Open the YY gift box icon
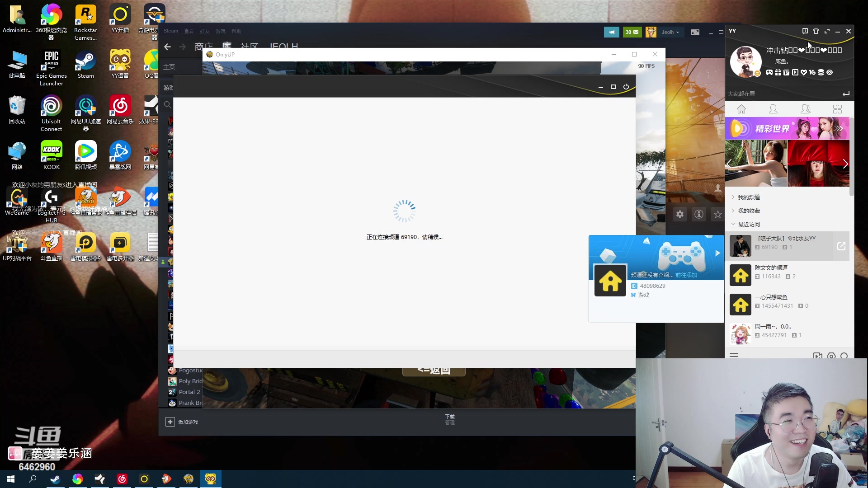 click(778, 72)
